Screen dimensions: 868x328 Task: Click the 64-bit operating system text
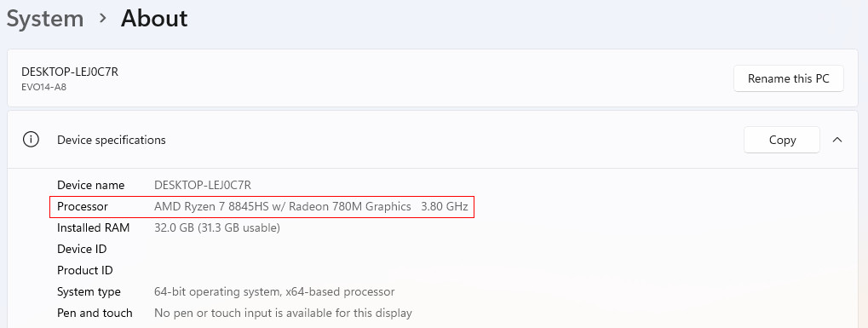pos(274,291)
